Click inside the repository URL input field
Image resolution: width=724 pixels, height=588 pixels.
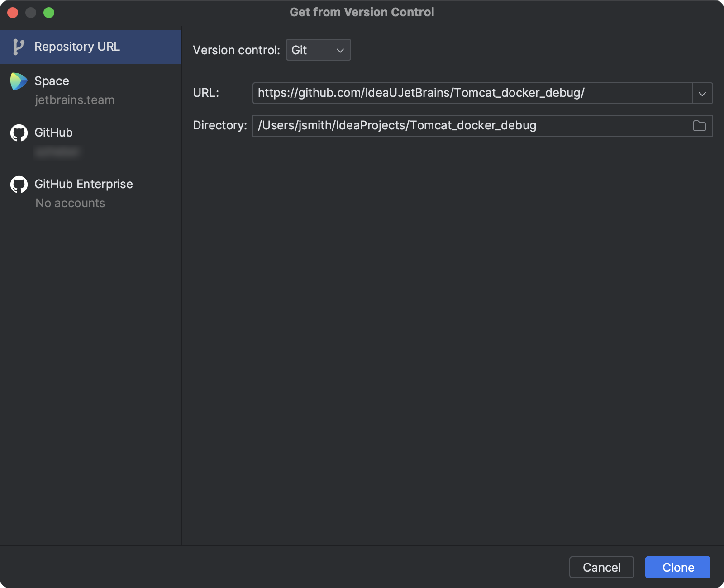coord(452,93)
